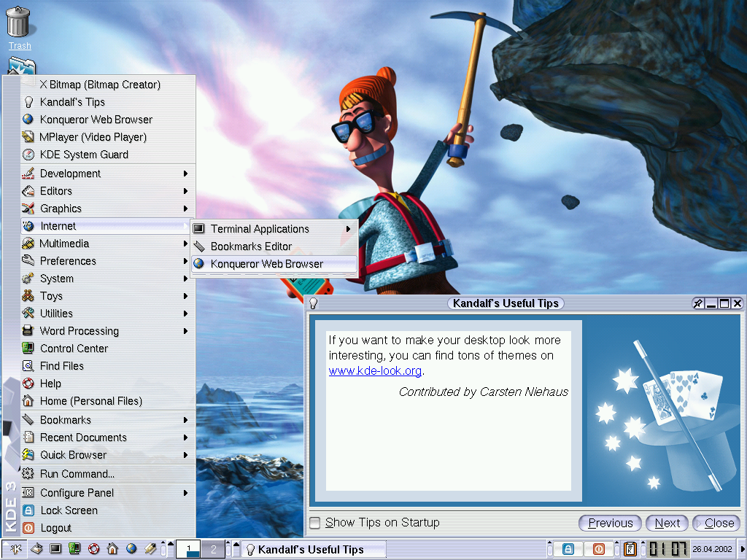Click the taskbar window list arrow button
The width and height of the screenshot is (747, 560).
click(x=236, y=549)
